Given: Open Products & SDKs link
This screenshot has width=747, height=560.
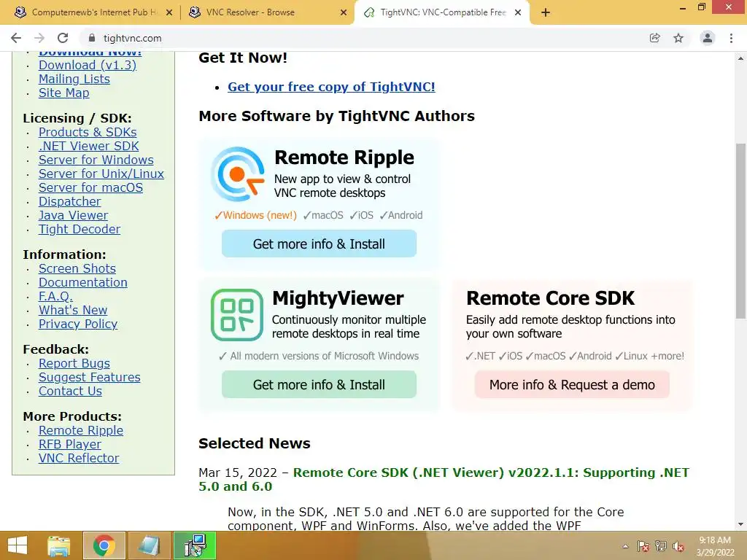Looking at the screenshot, I should [88, 133].
